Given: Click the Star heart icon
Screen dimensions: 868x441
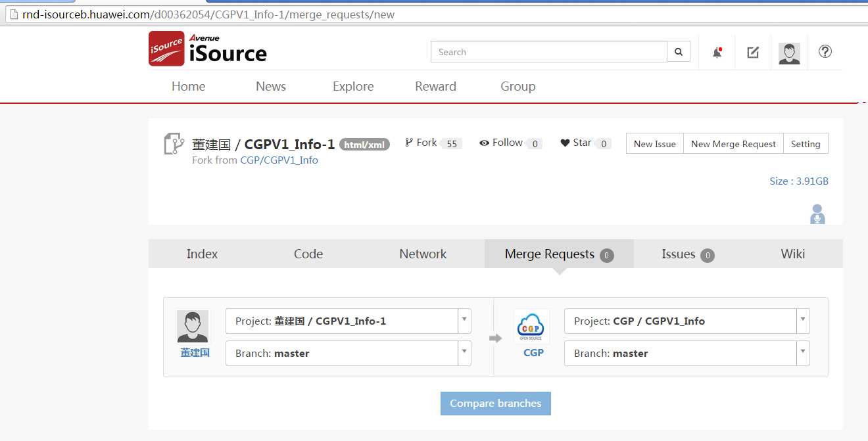Looking at the screenshot, I should (565, 143).
